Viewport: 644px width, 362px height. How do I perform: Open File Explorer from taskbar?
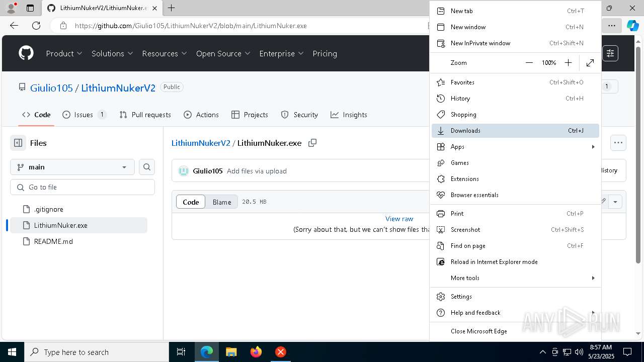(231, 352)
